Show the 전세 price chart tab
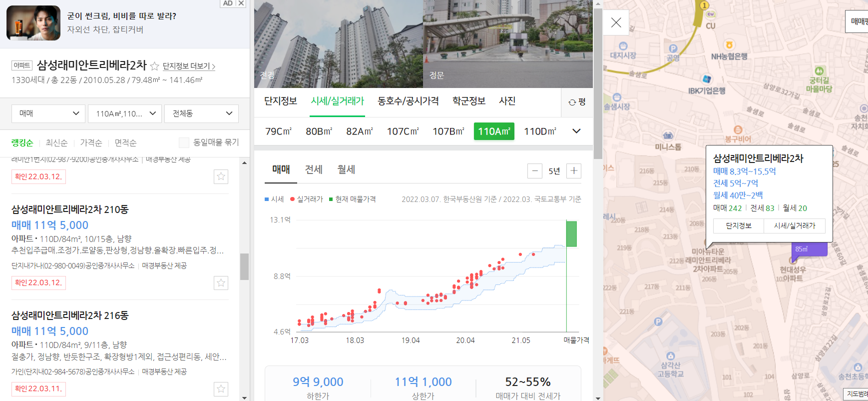The width and height of the screenshot is (868, 401). (314, 169)
